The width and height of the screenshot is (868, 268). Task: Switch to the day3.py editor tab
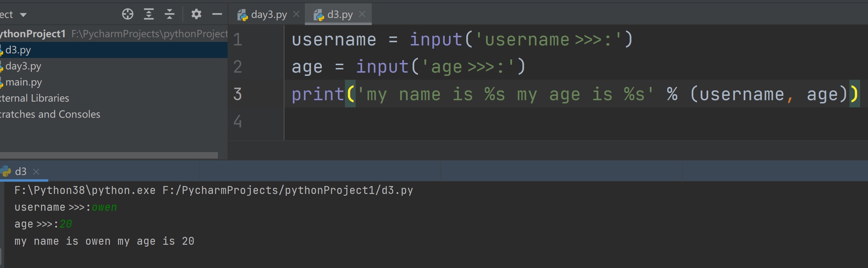coord(268,15)
